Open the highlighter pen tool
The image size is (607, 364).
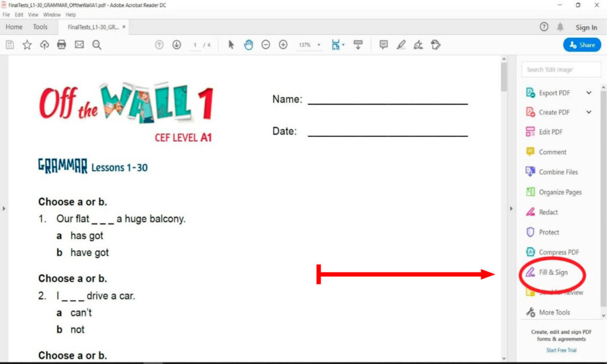coord(401,45)
